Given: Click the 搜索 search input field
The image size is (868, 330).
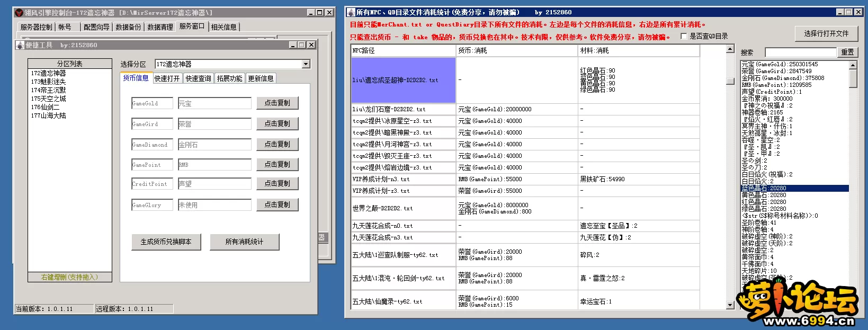Looking at the screenshot, I should click(x=801, y=52).
